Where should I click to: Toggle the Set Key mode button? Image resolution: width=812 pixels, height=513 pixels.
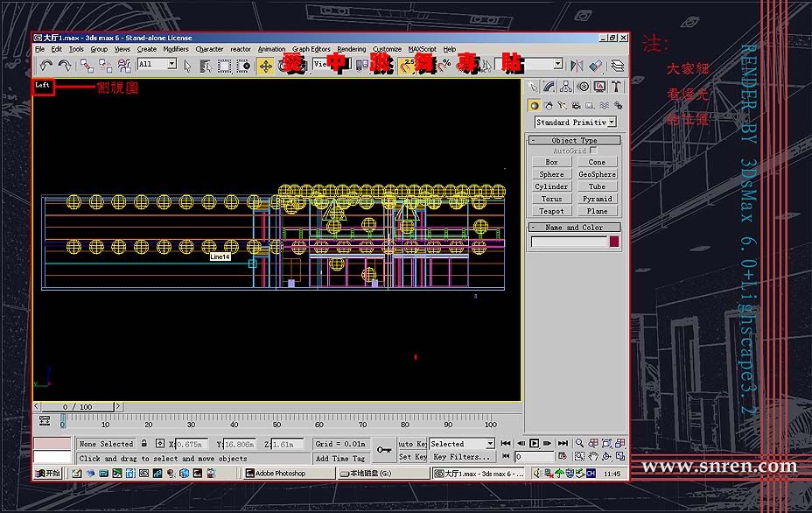[413, 456]
